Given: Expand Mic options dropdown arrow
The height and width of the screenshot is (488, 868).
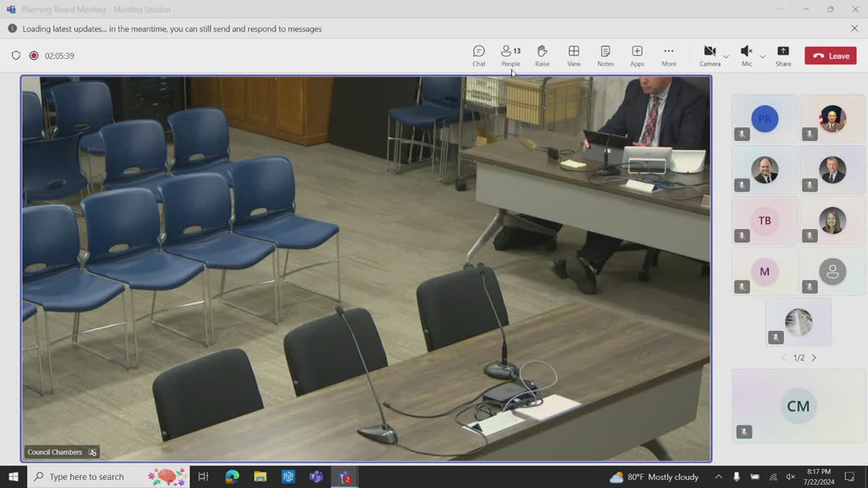Looking at the screenshot, I should point(762,56).
